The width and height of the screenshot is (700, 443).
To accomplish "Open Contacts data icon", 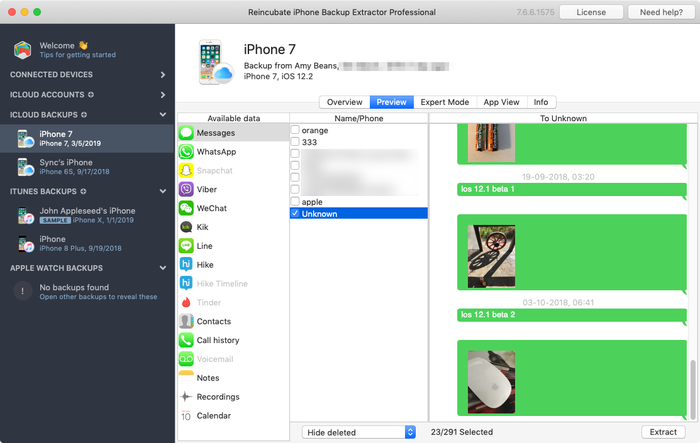I will click(186, 321).
